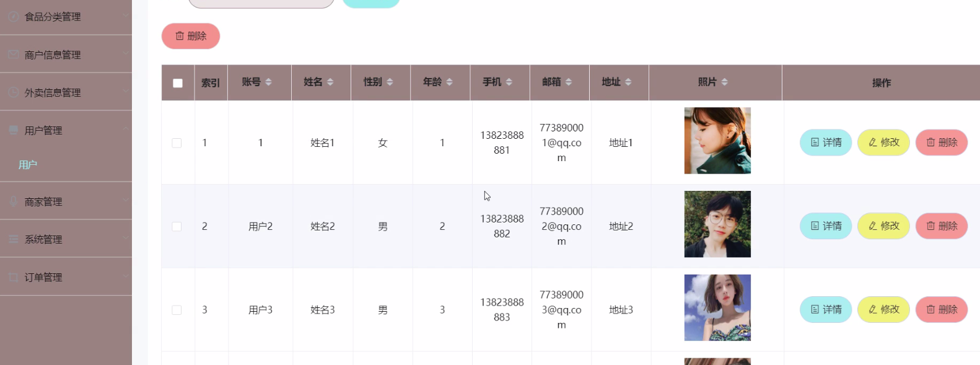
Task: Click yellow 修改 button for 姓名1 row
Action: click(883, 143)
